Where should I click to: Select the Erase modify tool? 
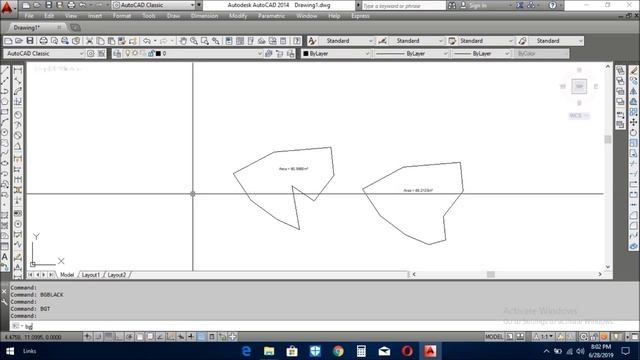click(633, 70)
